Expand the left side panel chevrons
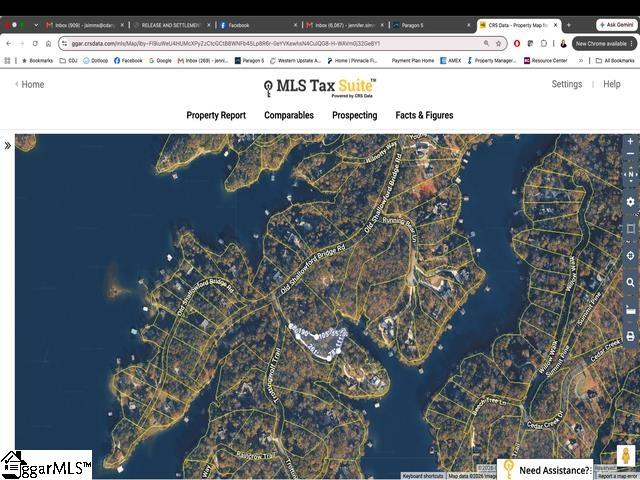Image resolution: width=640 pixels, height=480 pixels. pos(7,145)
